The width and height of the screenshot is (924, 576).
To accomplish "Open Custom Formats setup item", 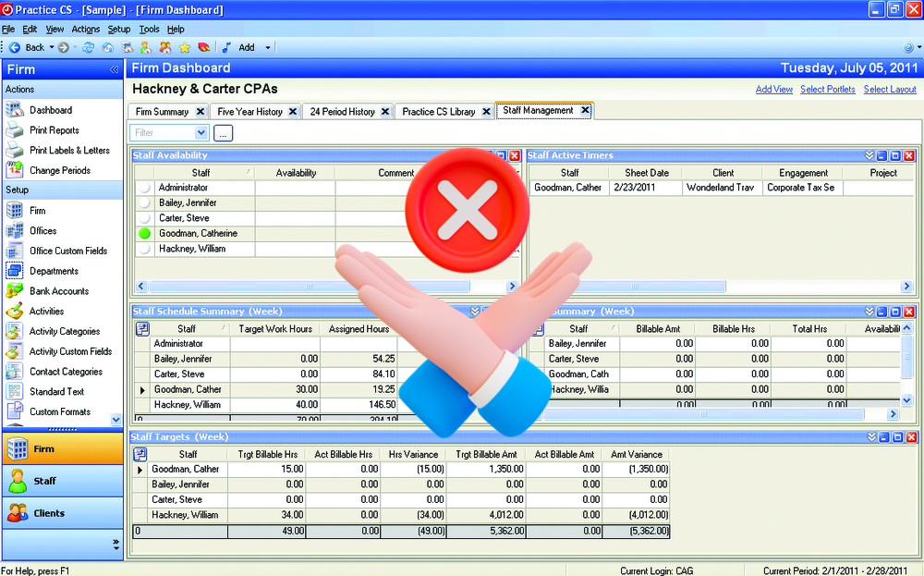I will 60,411.
